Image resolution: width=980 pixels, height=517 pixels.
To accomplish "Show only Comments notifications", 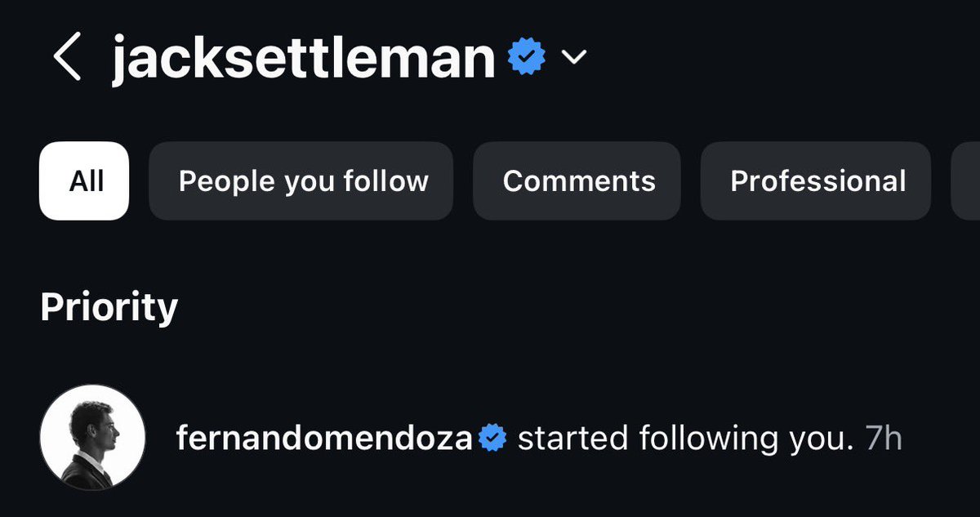I will tap(577, 181).
